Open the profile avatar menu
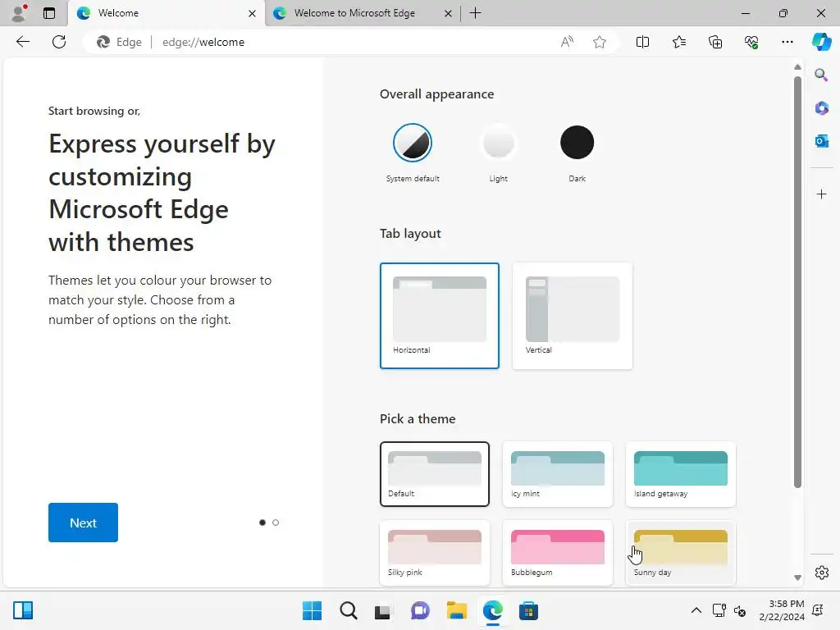 pyautogui.click(x=19, y=13)
